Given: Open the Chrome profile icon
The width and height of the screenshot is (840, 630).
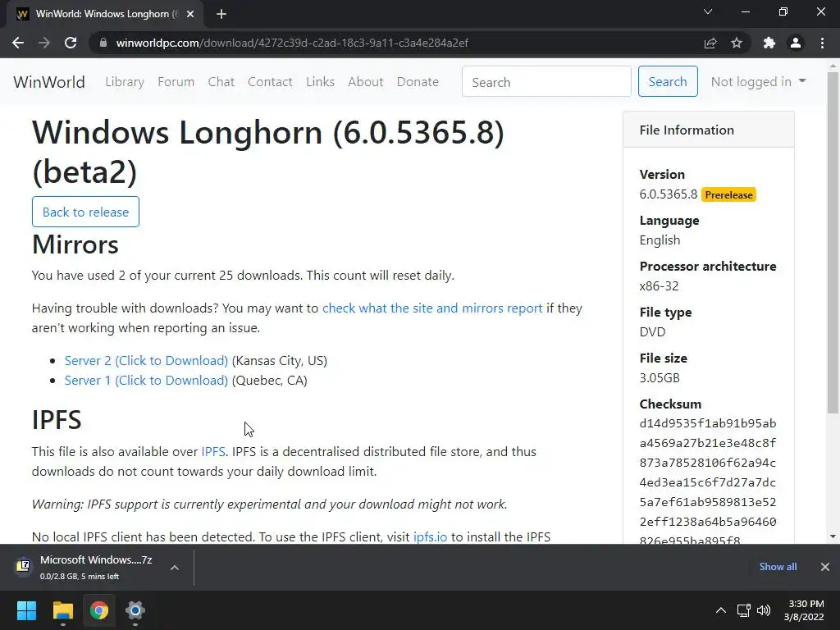Looking at the screenshot, I should [x=796, y=43].
